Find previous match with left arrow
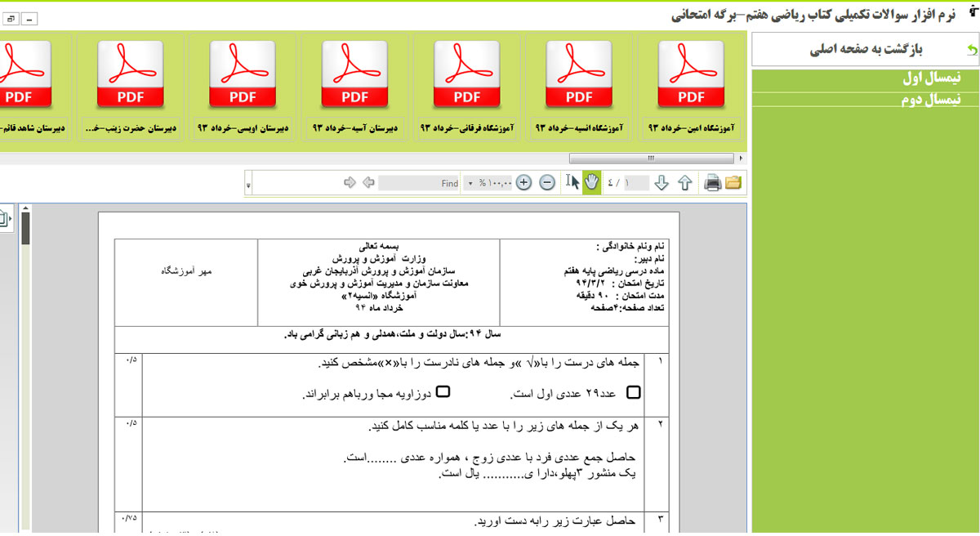980x536 pixels. coord(368,183)
